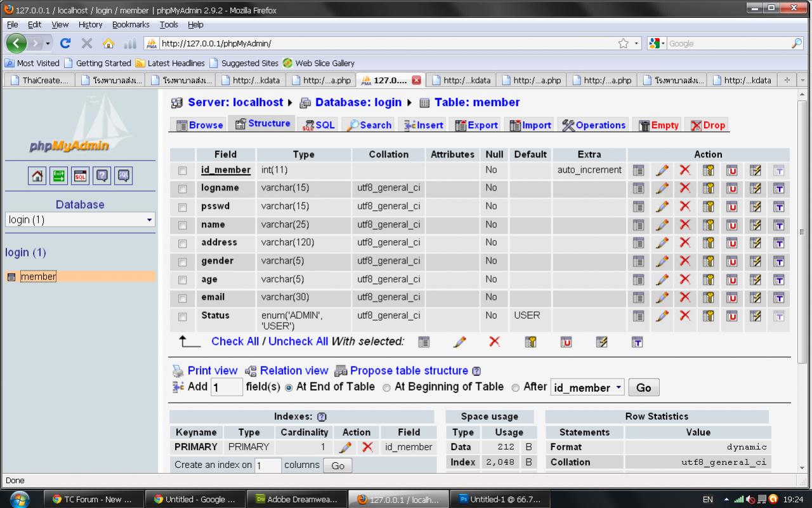Image resolution: width=812 pixels, height=508 pixels.
Task: Drop the PRIMARY index red X icon
Action: tap(367, 447)
